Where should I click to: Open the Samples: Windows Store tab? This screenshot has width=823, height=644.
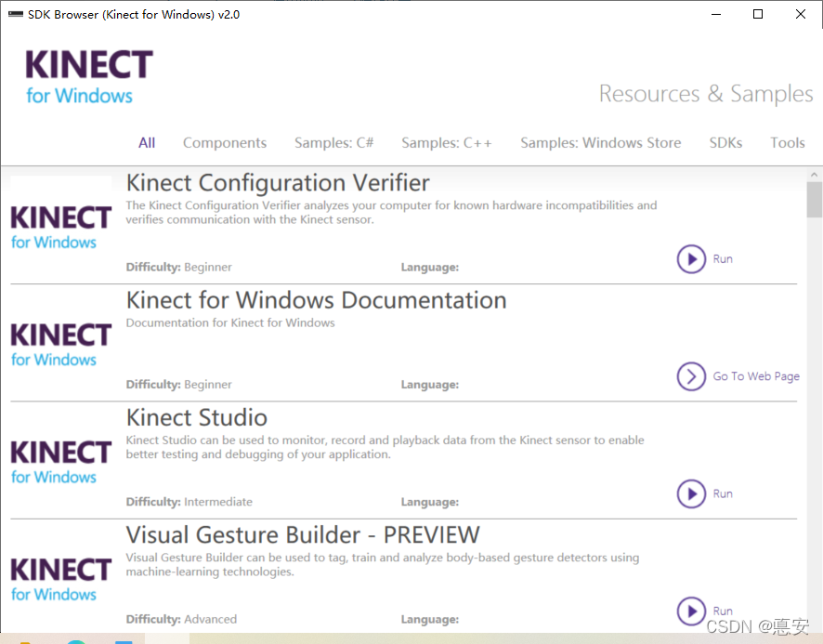tap(600, 143)
